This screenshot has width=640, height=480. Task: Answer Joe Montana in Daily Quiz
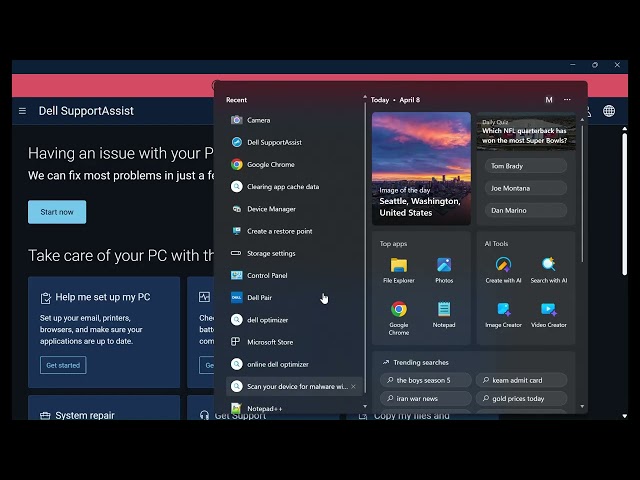pyautogui.click(x=526, y=188)
